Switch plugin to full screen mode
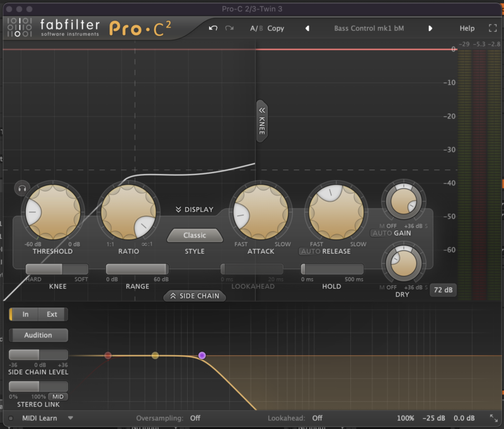This screenshot has height=429, width=504. [493, 28]
